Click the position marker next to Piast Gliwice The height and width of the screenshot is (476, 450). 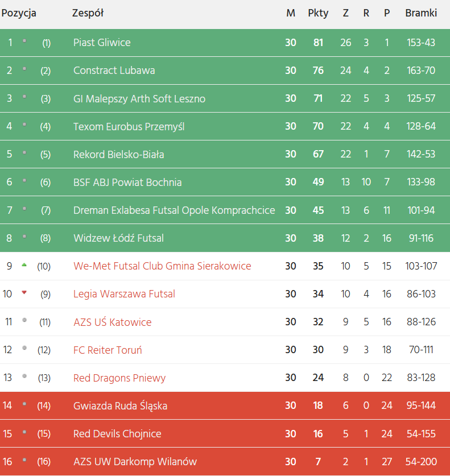(24, 42)
